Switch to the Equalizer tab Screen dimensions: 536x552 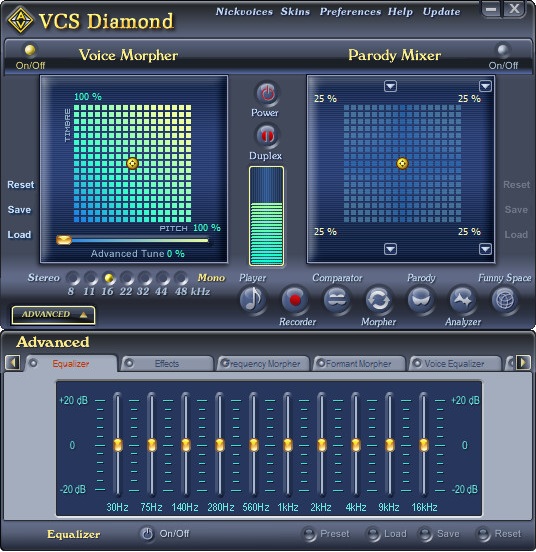coord(71,364)
